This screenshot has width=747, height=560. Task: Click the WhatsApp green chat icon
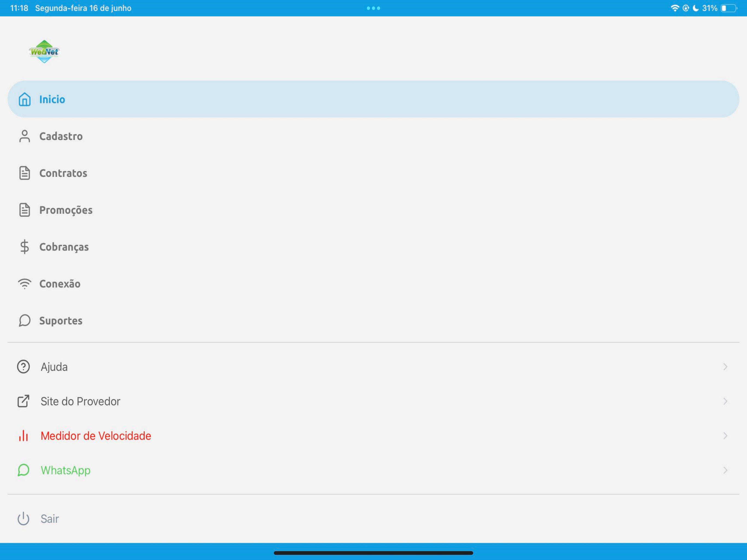23,470
